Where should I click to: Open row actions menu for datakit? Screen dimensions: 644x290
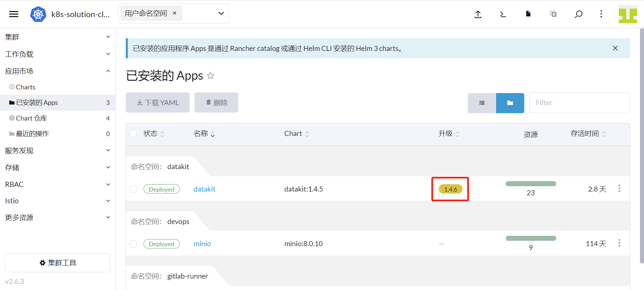tap(619, 189)
